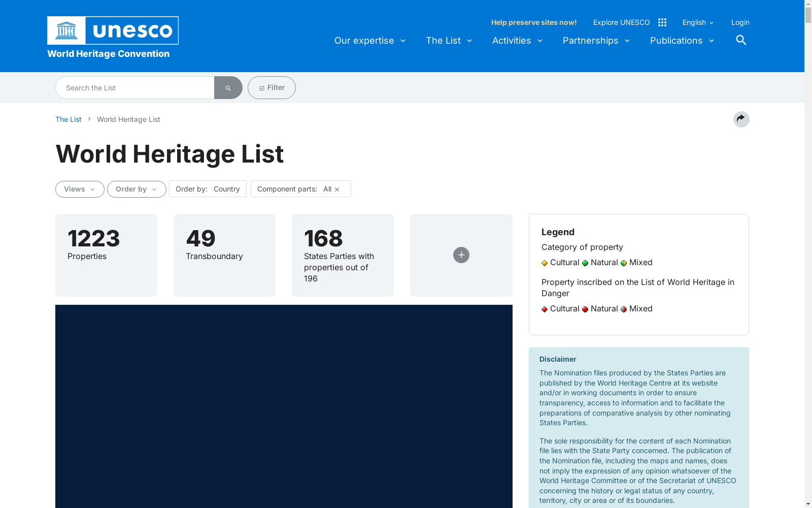Focus the Search the List field
This screenshot has height=508, width=812.
click(135, 88)
